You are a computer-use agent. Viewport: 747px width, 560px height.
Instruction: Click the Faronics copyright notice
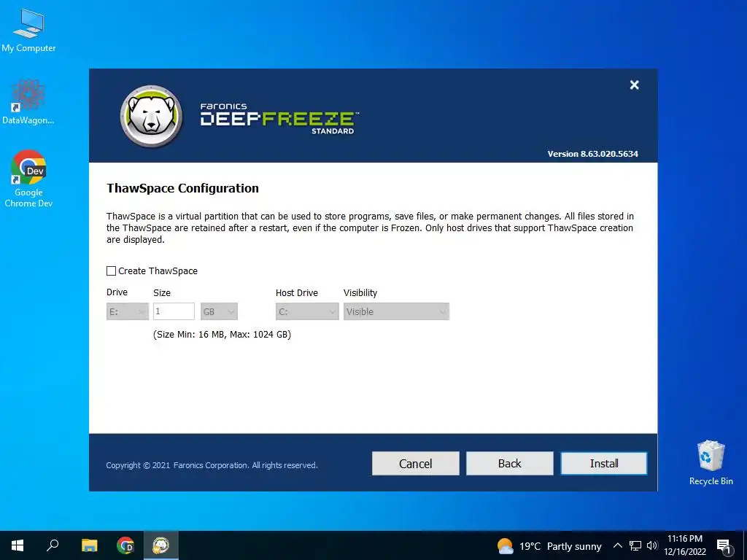(x=212, y=465)
